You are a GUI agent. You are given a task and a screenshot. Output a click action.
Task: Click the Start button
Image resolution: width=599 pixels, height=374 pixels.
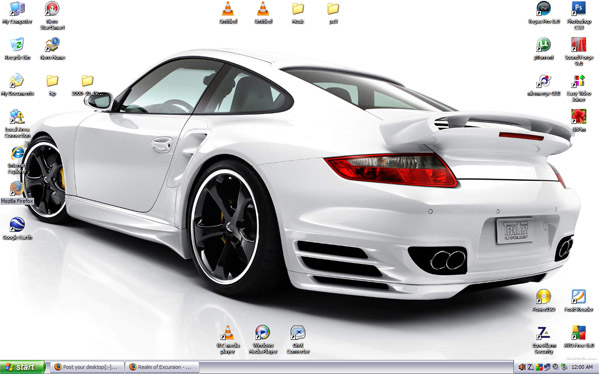[x=22, y=367]
